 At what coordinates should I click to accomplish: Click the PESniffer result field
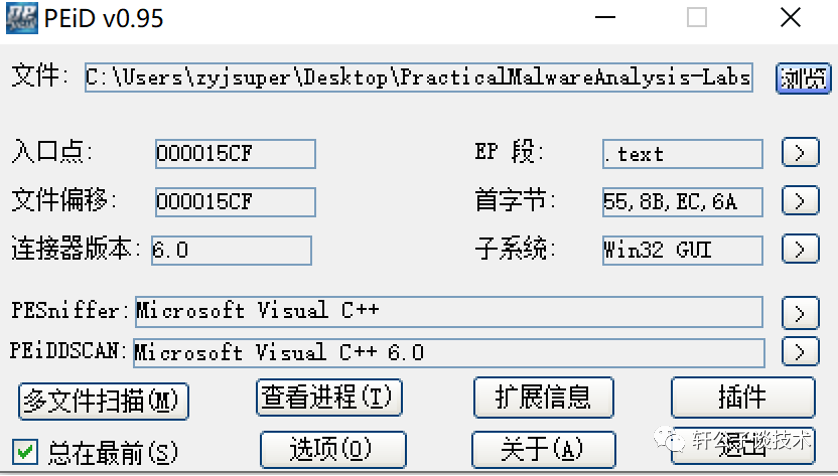click(449, 311)
